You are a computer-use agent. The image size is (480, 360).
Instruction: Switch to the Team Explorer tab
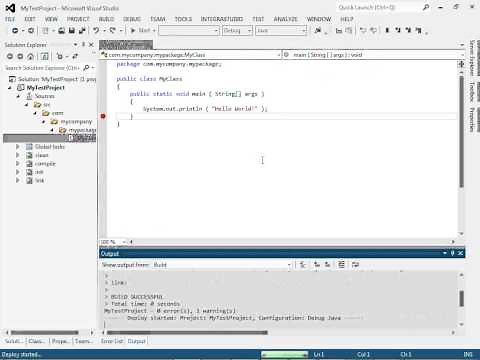point(83,341)
